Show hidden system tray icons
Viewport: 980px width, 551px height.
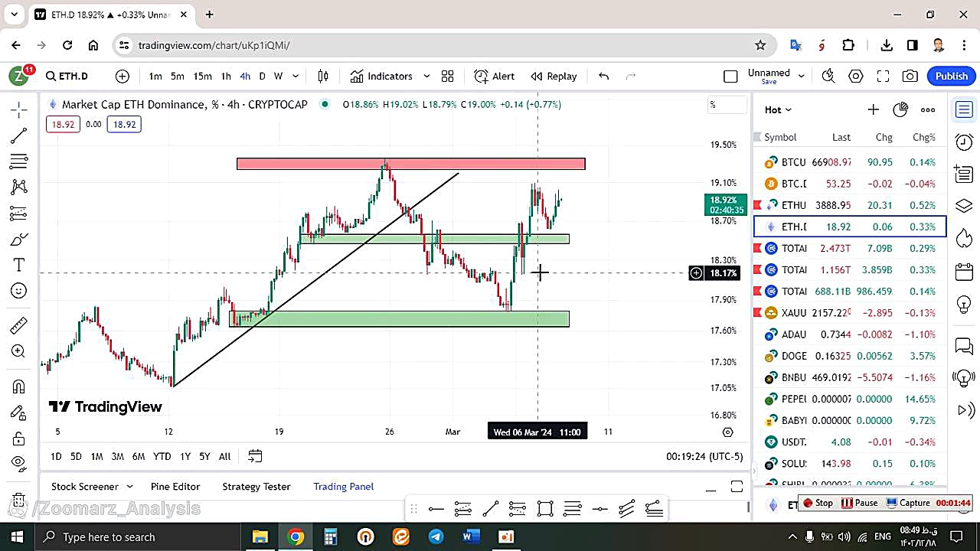[792, 536]
